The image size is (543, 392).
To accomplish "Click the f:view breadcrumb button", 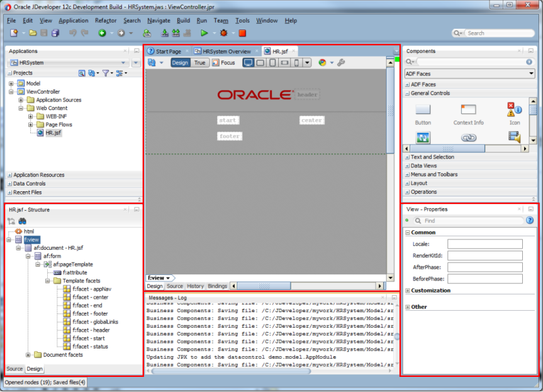I will coord(160,277).
